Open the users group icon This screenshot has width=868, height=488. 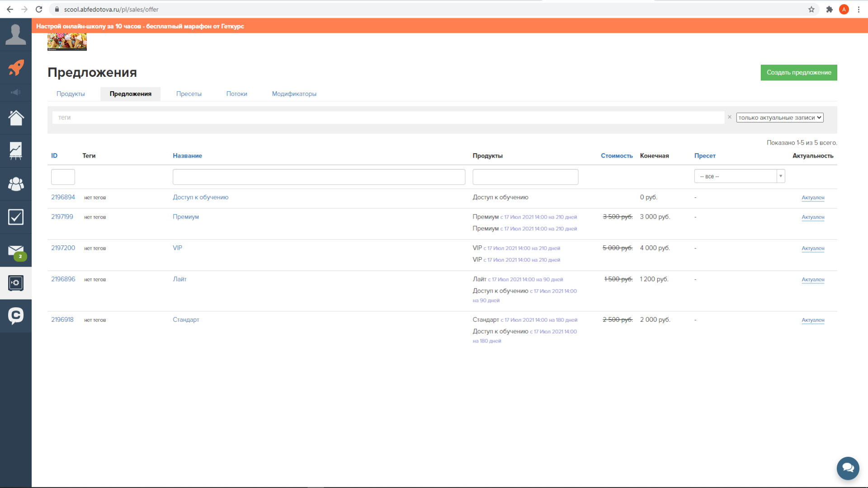pyautogui.click(x=16, y=184)
